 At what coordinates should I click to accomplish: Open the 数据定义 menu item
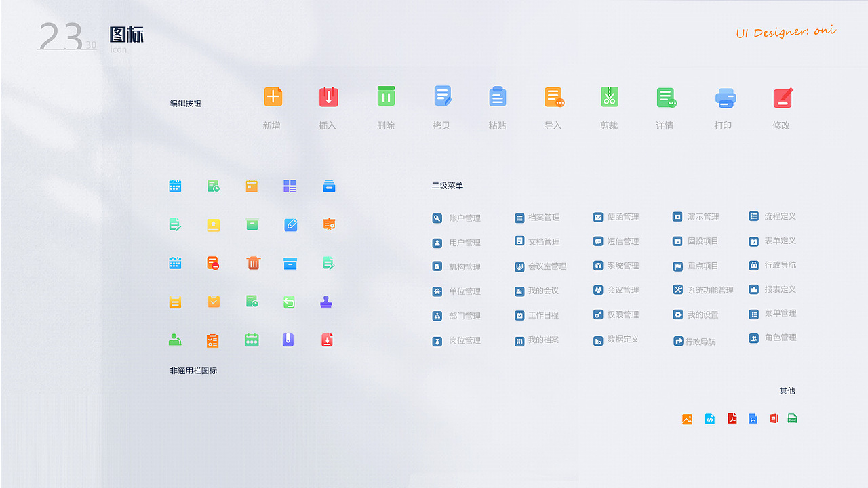click(616, 340)
